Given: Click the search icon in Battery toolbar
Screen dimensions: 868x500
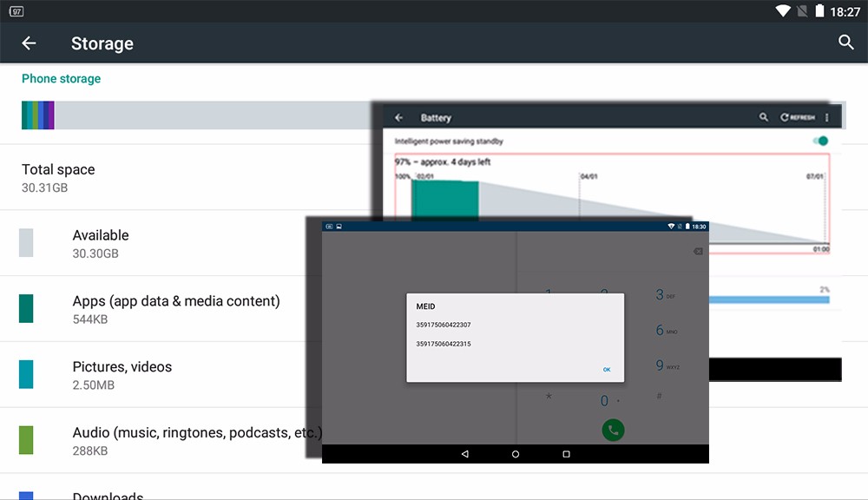Looking at the screenshot, I should point(764,117).
